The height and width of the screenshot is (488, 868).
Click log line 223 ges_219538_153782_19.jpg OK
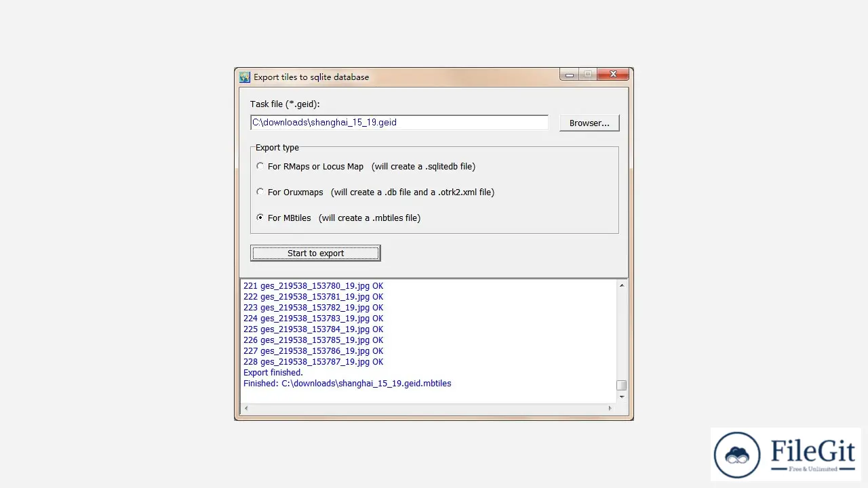tap(313, 308)
